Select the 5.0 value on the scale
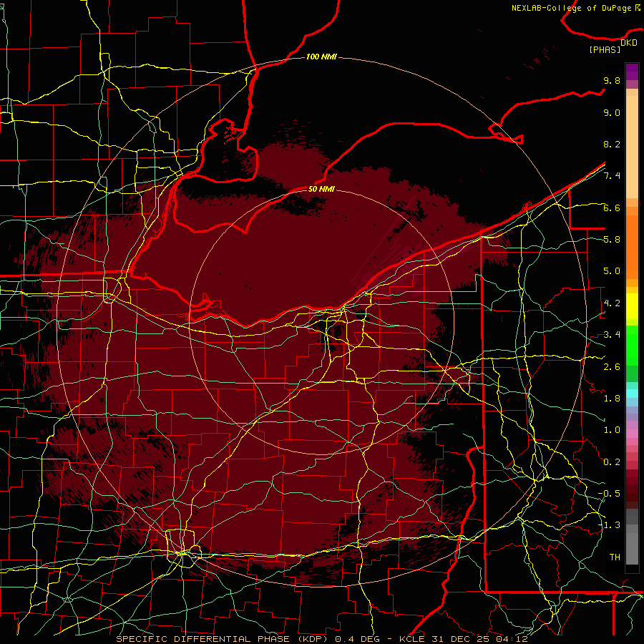 tap(612, 271)
